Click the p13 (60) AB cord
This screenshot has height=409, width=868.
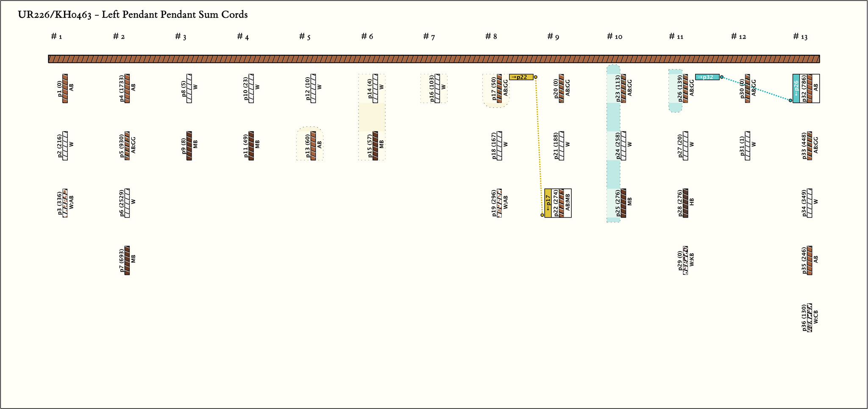click(x=313, y=146)
